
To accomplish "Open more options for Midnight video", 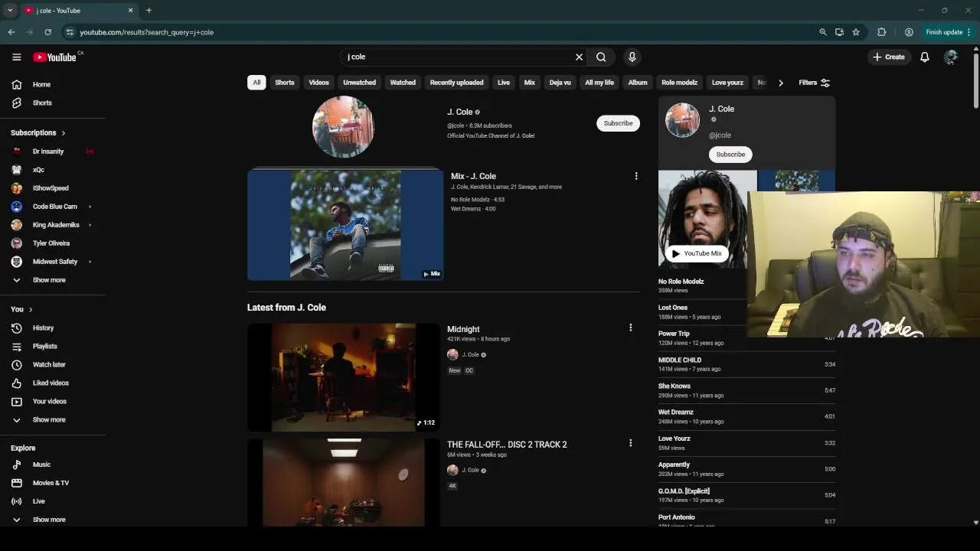I will pos(630,328).
